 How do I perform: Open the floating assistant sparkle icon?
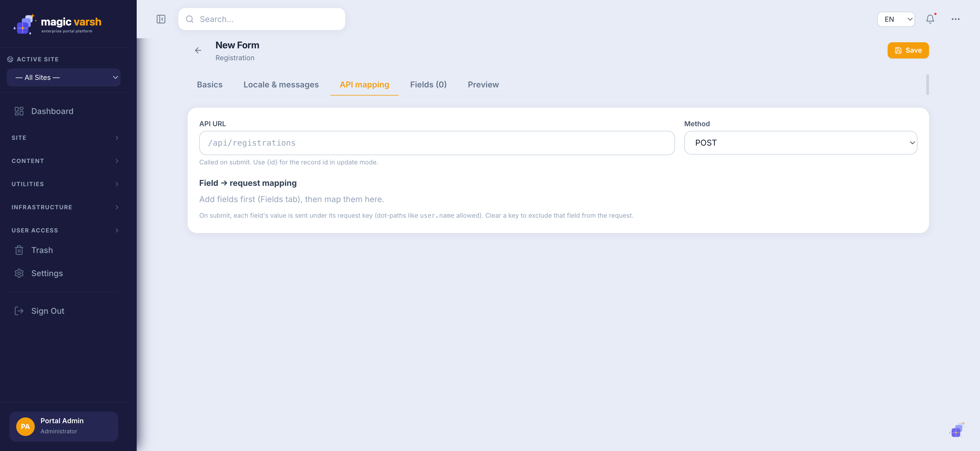957,430
